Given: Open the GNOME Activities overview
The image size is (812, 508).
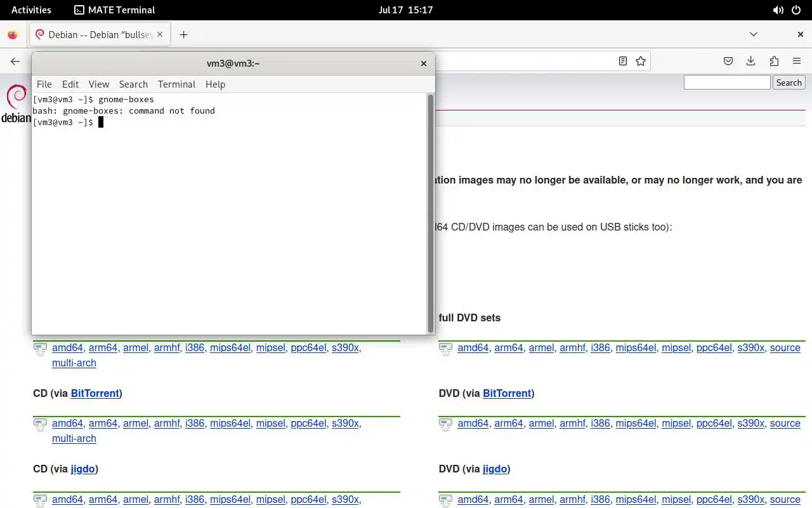Looking at the screenshot, I should point(31,10).
